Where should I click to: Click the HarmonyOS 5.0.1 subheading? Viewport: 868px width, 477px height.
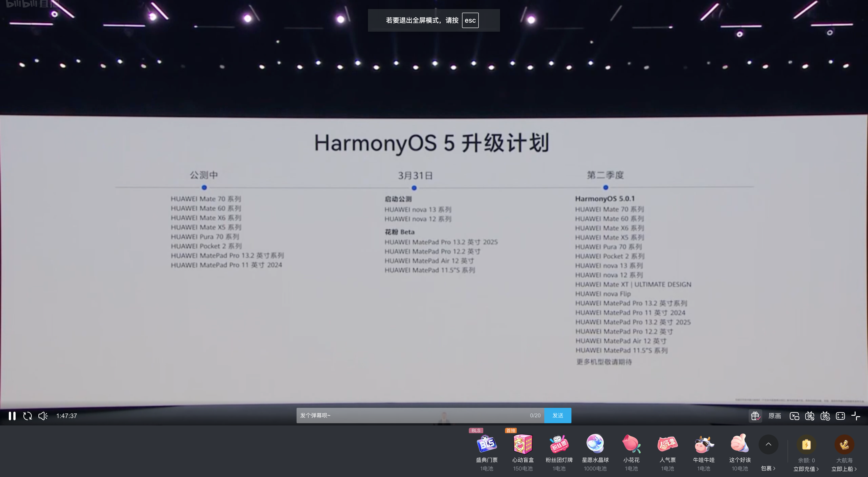[605, 198]
